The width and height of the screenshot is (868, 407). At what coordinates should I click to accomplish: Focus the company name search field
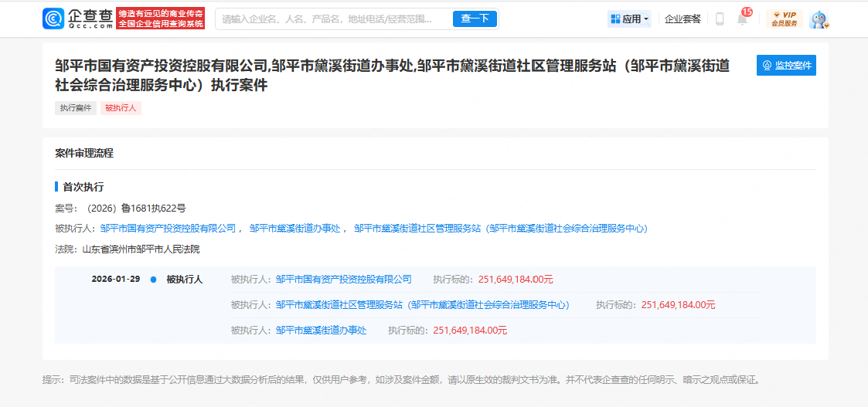328,19
